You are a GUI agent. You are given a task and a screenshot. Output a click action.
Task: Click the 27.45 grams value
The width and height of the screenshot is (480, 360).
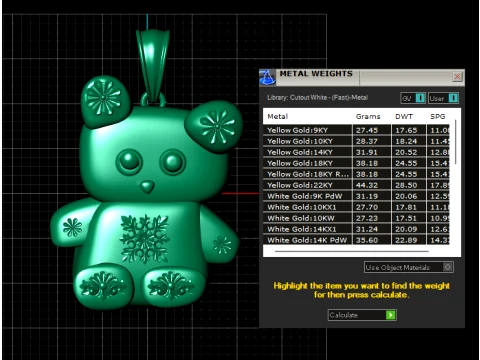(x=367, y=130)
